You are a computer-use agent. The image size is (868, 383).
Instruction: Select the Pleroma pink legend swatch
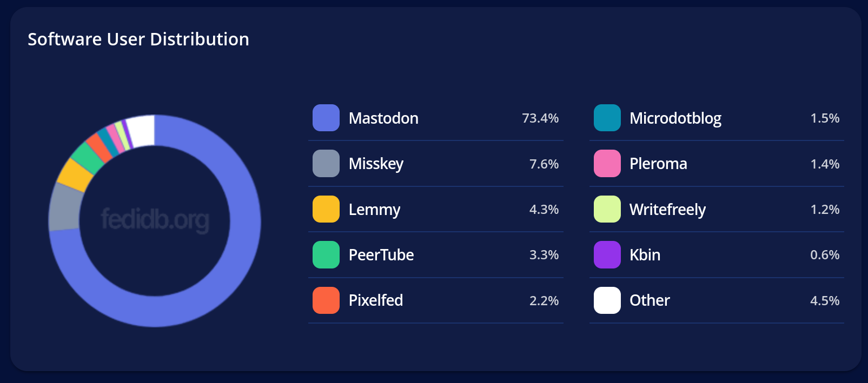pos(607,164)
